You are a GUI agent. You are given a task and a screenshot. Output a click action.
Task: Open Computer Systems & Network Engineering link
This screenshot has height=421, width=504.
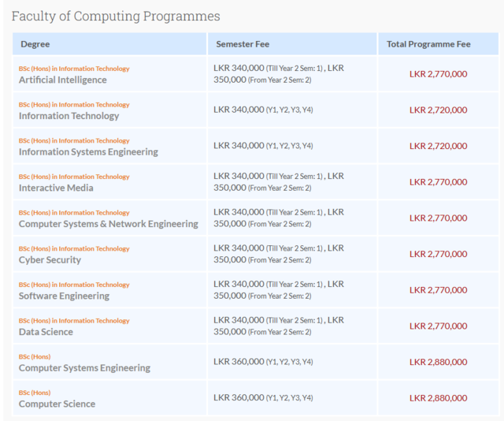(109, 224)
